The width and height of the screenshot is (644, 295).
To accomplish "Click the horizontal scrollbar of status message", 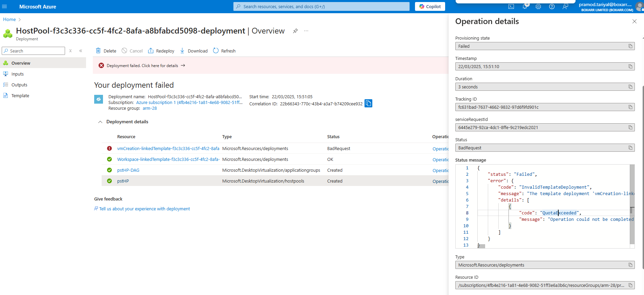I will (481, 246).
